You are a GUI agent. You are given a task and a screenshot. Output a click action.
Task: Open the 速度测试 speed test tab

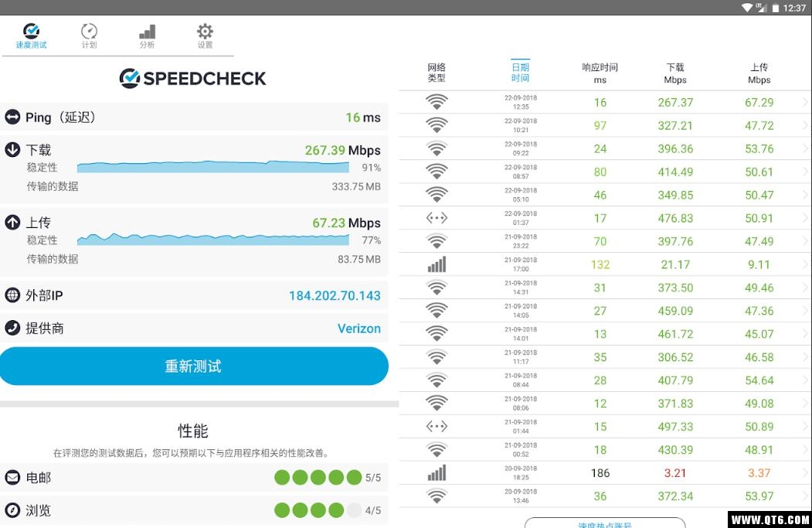[x=31, y=36]
